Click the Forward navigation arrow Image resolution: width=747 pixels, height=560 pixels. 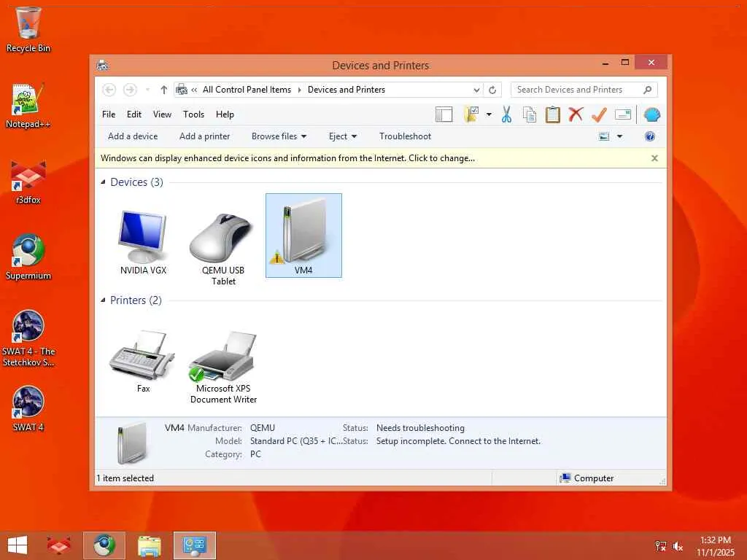tap(130, 90)
